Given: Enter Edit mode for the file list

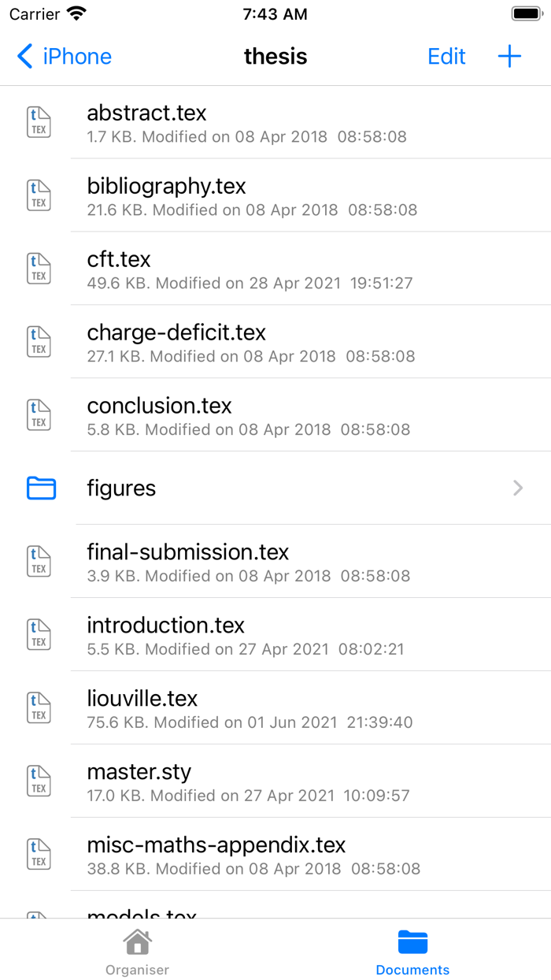Looking at the screenshot, I should (x=446, y=56).
